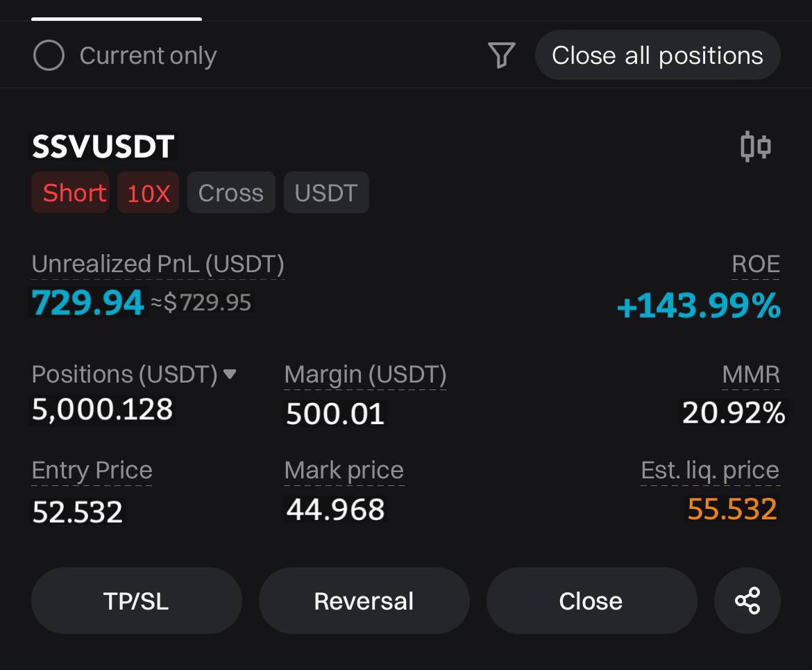The height and width of the screenshot is (670, 812).
Task: Select the active positions tab underline
Action: (117, 19)
